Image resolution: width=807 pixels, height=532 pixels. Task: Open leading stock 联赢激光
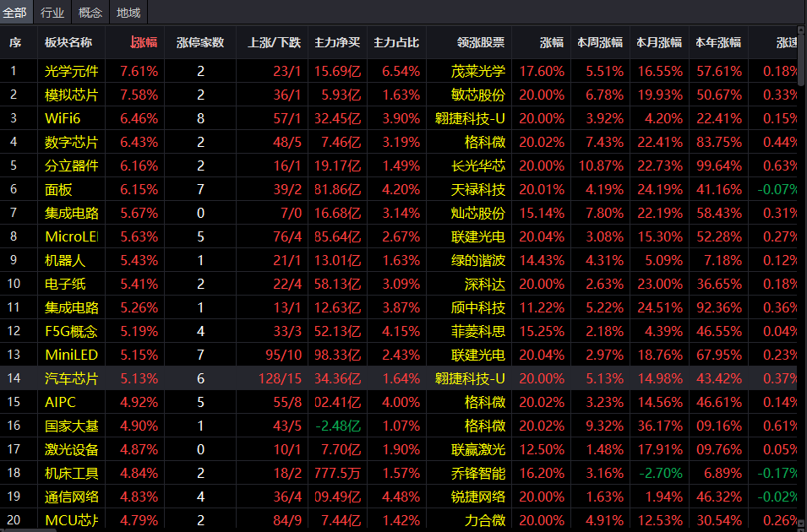(478, 450)
